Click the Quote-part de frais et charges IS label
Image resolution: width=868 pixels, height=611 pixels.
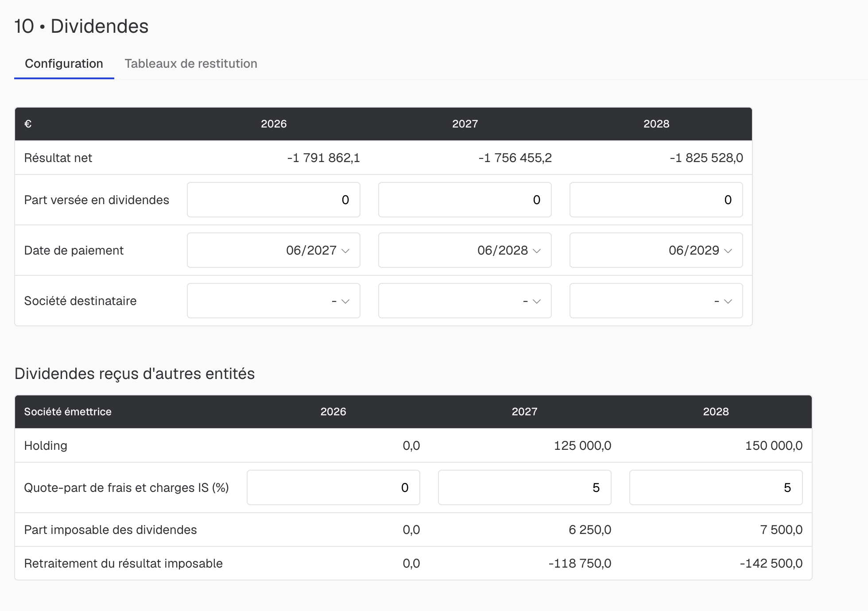(126, 488)
